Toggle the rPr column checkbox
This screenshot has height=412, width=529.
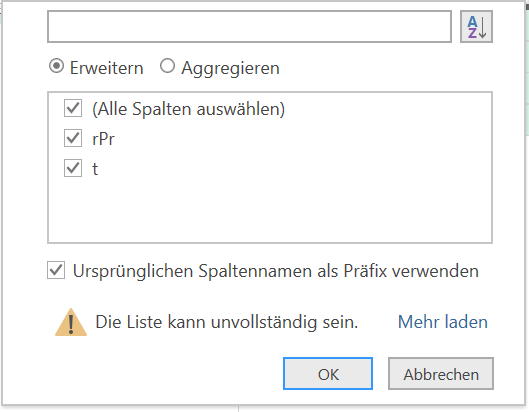[x=73, y=138]
